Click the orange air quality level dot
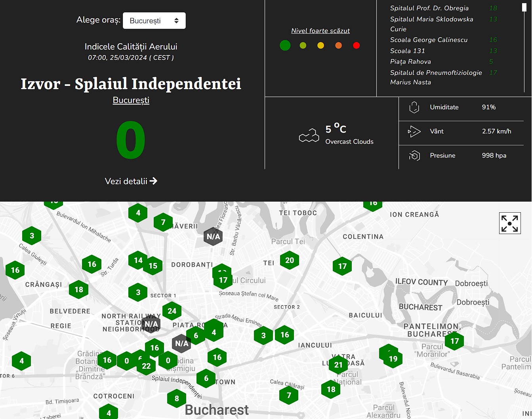 tap(338, 46)
